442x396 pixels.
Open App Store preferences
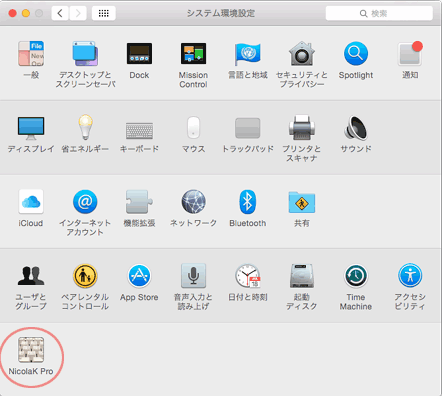(139, 276)
